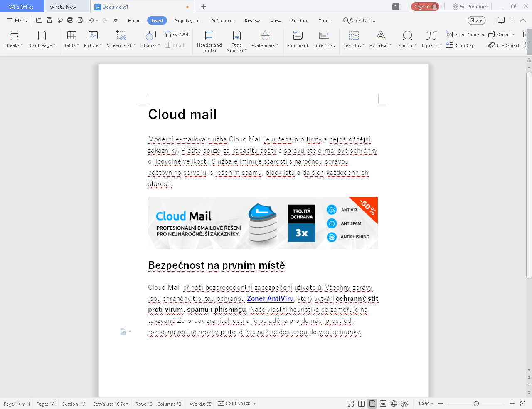The image size is (532, 409).
Task: Switch to Web Layout view
Action: pos(394,404)
